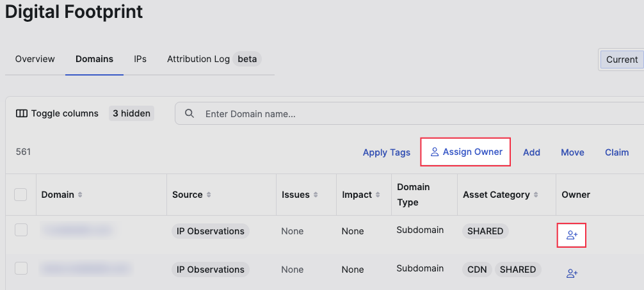Click IP Observations tag in CDN row
Screen dimensions: 644x290
click(x=210, y=270)
